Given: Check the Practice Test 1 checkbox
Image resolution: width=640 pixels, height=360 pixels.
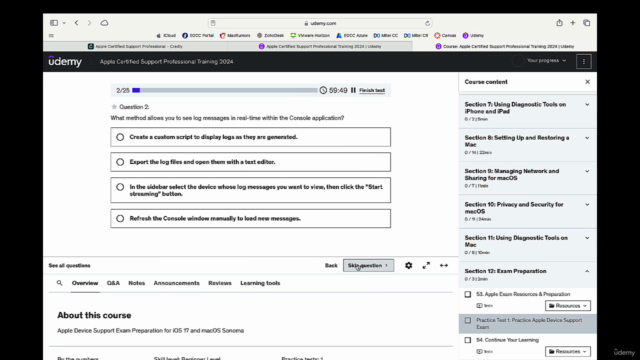Looking at the screenshot, I should click(x=468, y=320).
